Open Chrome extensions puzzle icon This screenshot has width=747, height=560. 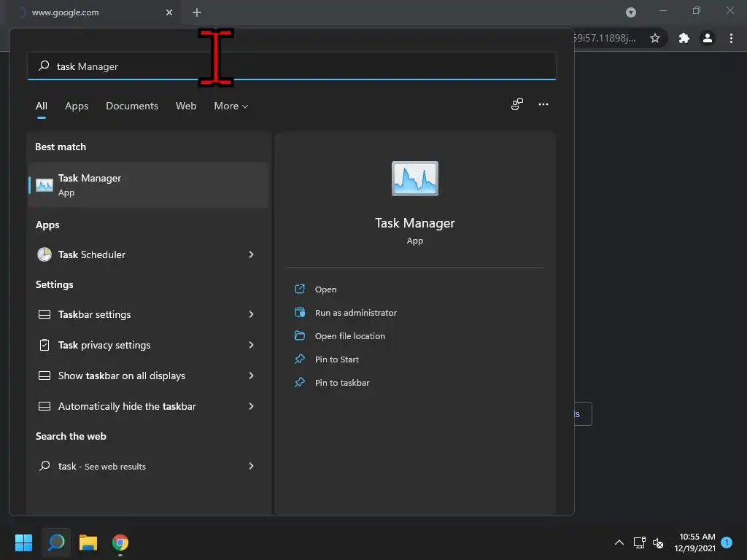[x=684, y=38]
